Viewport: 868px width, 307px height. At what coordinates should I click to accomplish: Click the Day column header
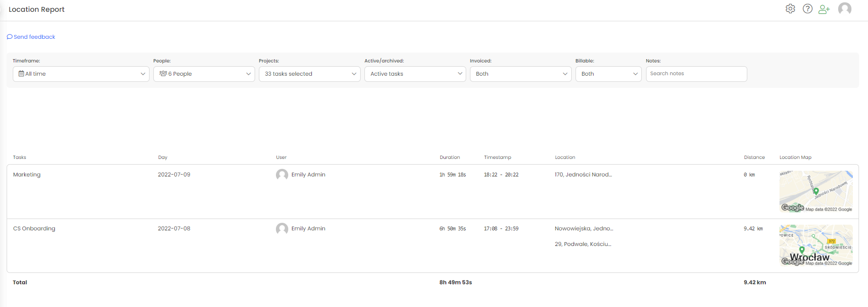pos(163,158)
